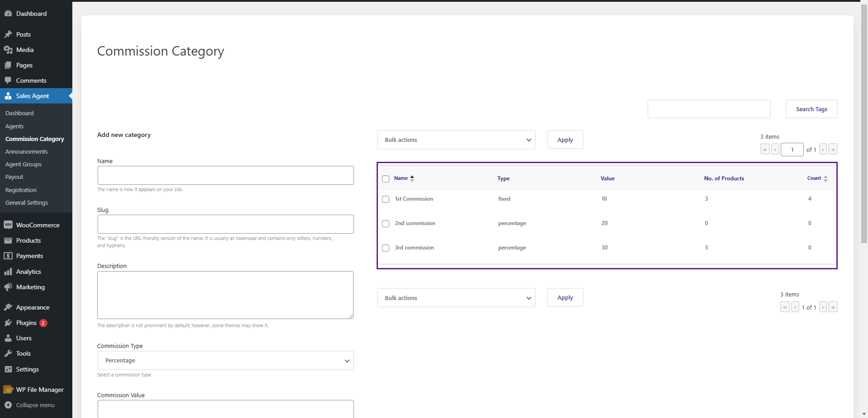Click the Settings sliders icon
This screenshot has width=868, height=418.
tap(8, 369)
